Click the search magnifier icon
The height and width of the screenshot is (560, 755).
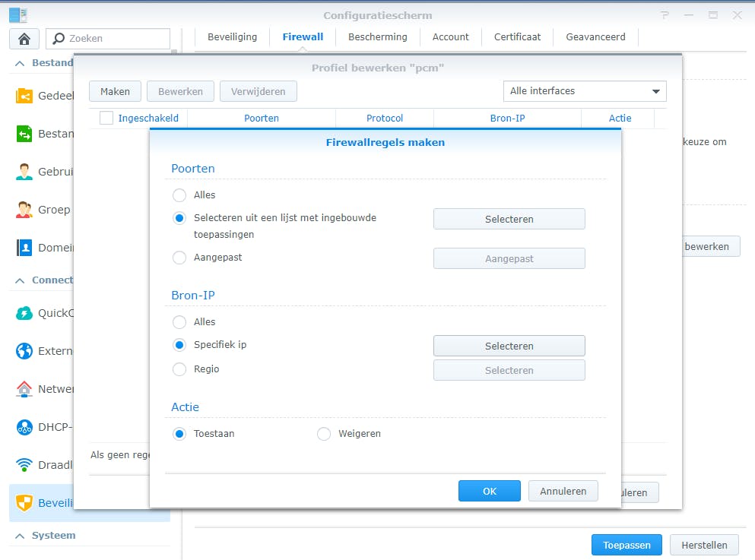59,39
